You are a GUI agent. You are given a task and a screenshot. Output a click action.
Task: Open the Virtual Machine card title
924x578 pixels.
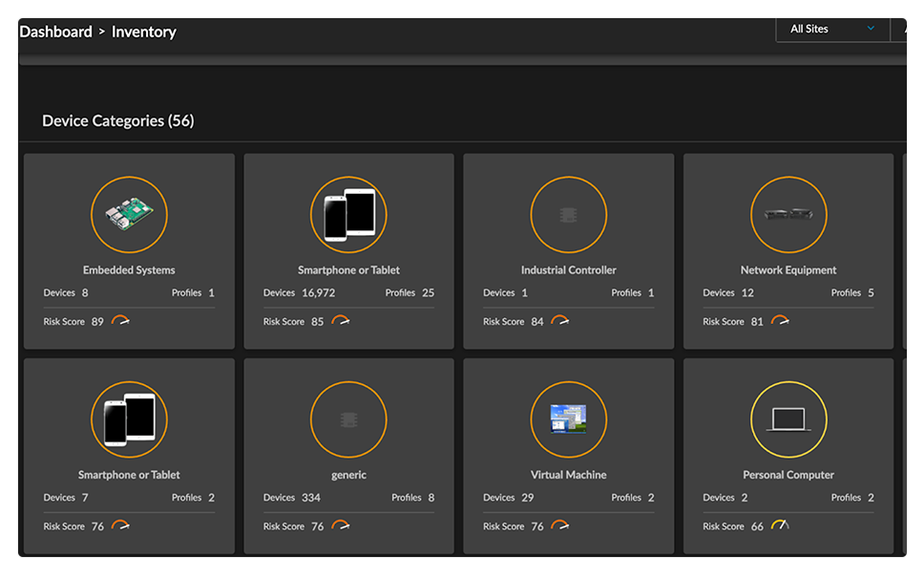568,475
